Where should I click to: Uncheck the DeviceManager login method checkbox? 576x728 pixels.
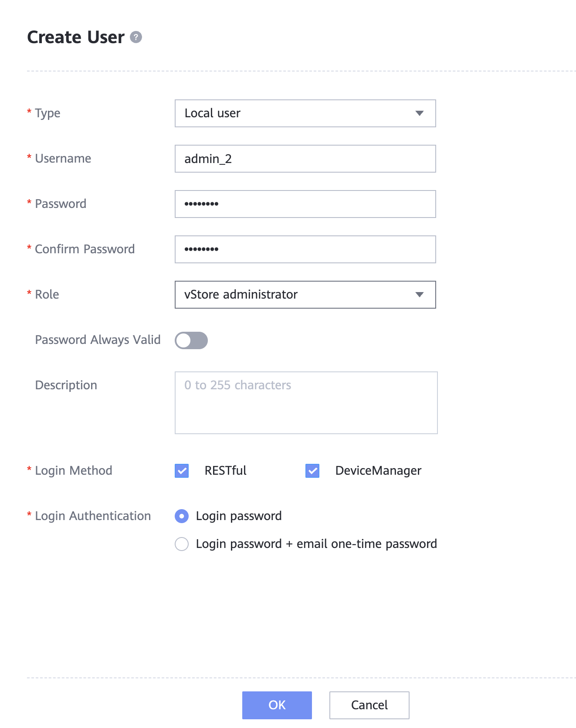[312, 471]
